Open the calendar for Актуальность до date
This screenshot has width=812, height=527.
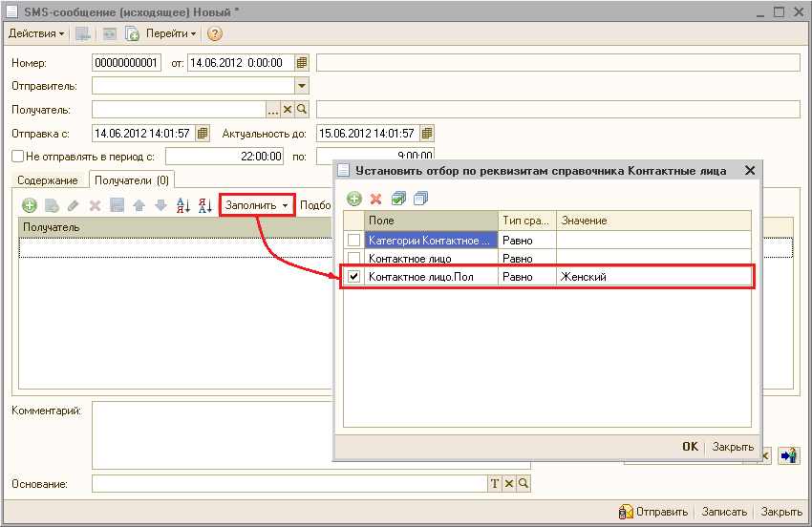pyautogui.click(x=427, y=133)
